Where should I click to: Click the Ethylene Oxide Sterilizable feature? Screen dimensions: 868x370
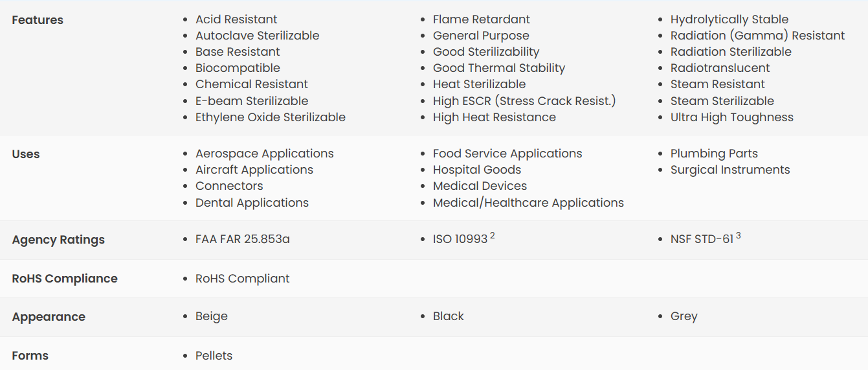[x=271, y=117]
